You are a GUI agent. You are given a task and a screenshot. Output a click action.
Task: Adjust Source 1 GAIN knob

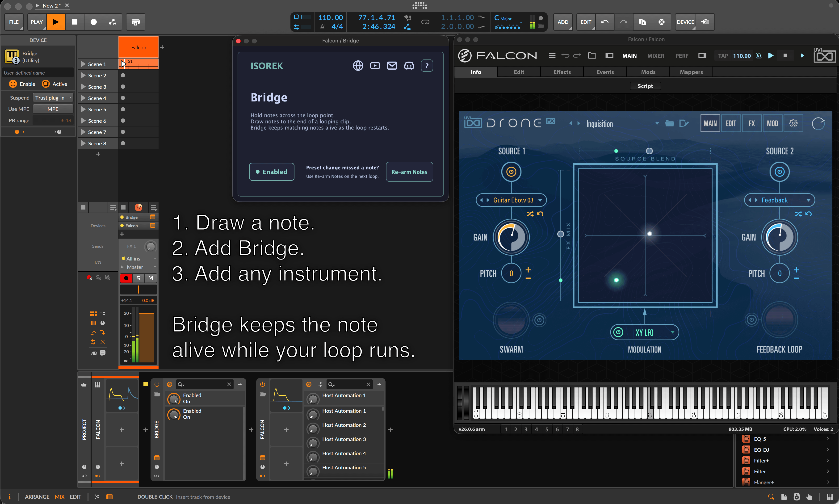pos(511,237)
